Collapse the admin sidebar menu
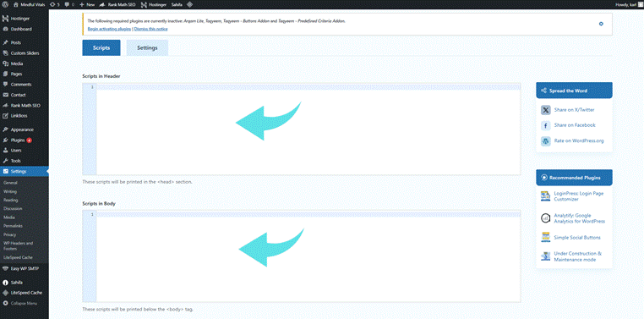 tap(24, 304)
